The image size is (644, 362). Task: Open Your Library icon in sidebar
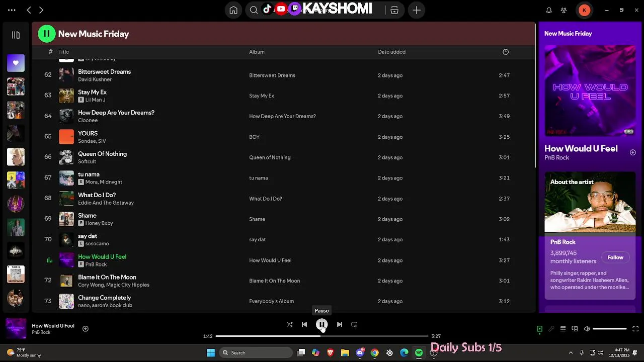tap(16, 35)
